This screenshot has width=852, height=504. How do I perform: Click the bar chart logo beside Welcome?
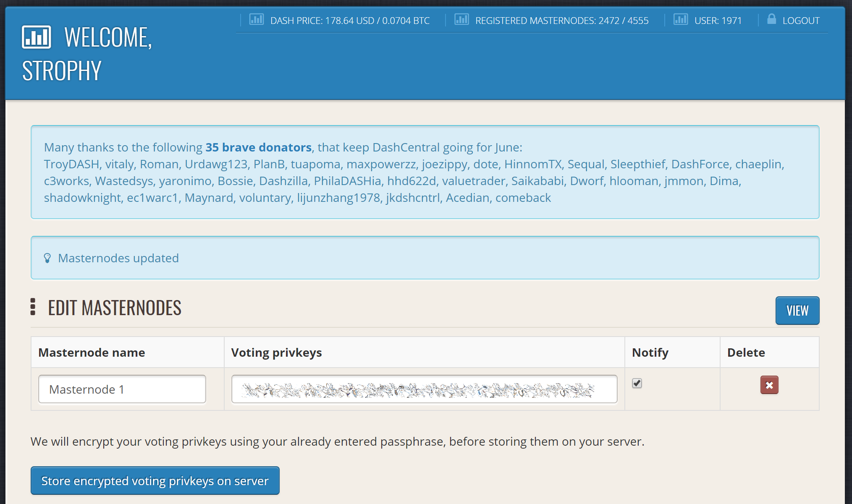pyautogui.click(x=37, y=37)
